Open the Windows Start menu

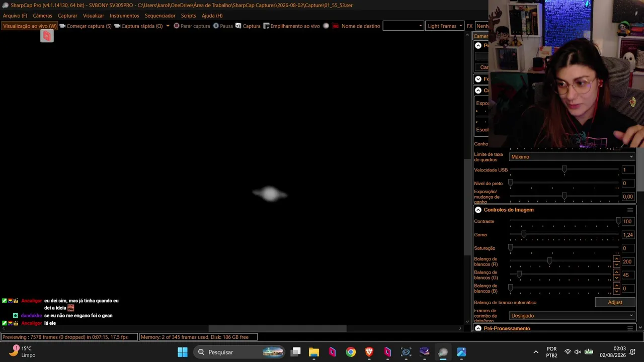tap(183, 352)
